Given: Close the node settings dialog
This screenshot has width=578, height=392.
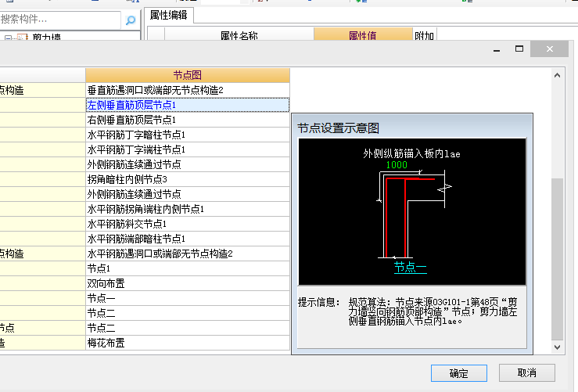Looking at the screenshot, I should click(549, 49).
